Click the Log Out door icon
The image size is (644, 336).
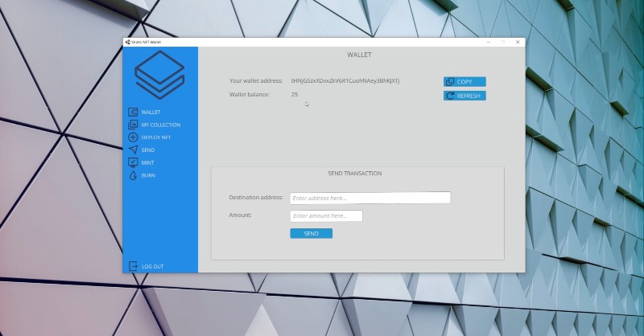[x=133, y=266]
